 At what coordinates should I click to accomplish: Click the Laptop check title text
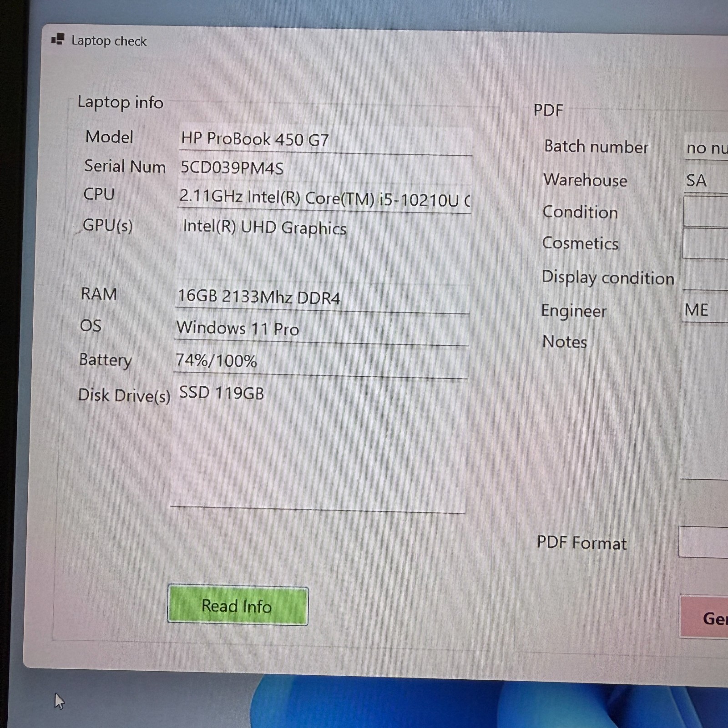tap(109, 41)
